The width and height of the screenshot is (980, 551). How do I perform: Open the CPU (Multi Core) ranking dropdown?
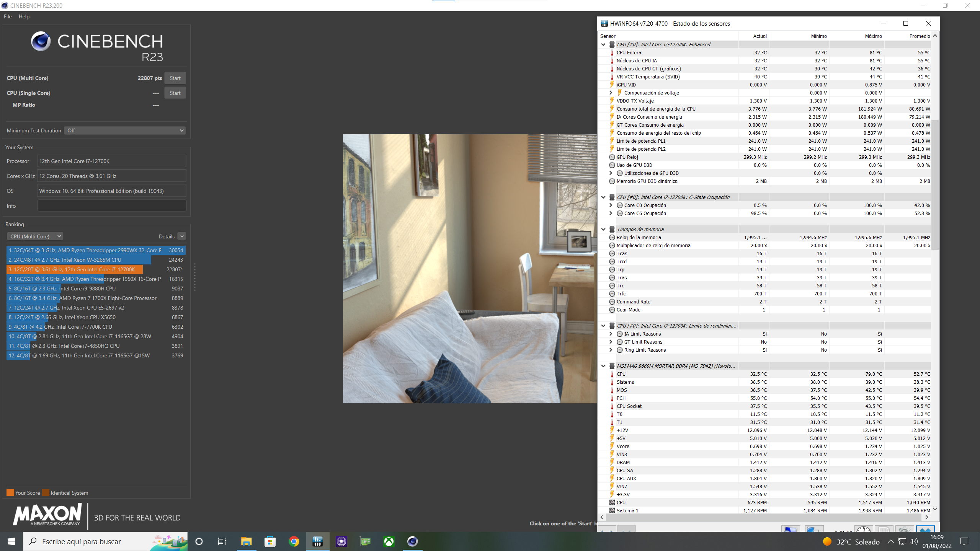(x=35, y=236)
